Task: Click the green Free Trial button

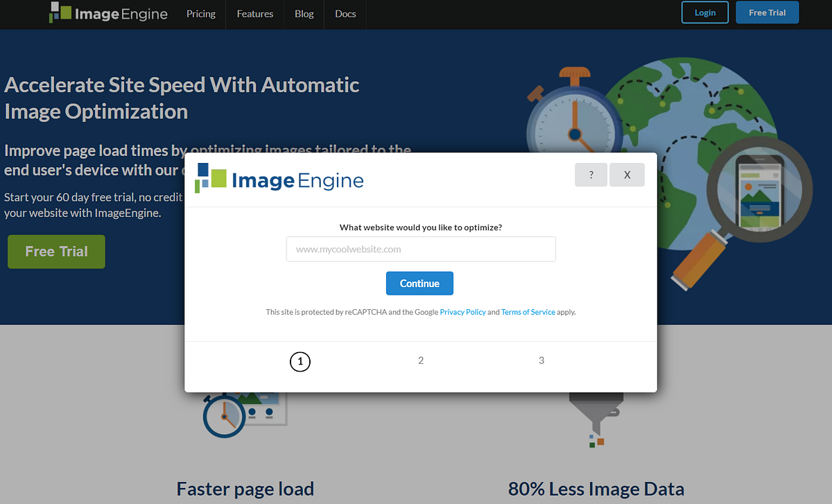Action: [55, 252]
